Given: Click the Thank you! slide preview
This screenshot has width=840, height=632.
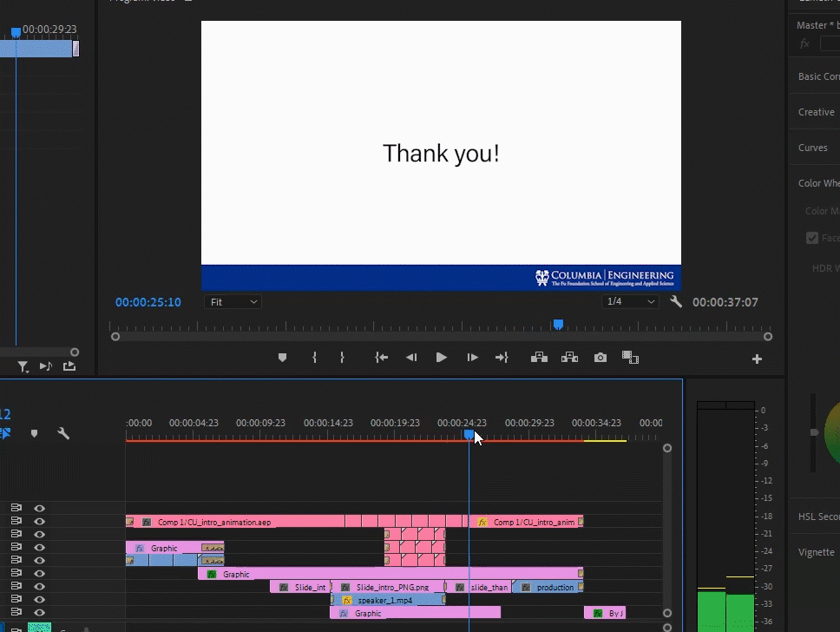Looking at the screenshot, I should coord(441,155).
